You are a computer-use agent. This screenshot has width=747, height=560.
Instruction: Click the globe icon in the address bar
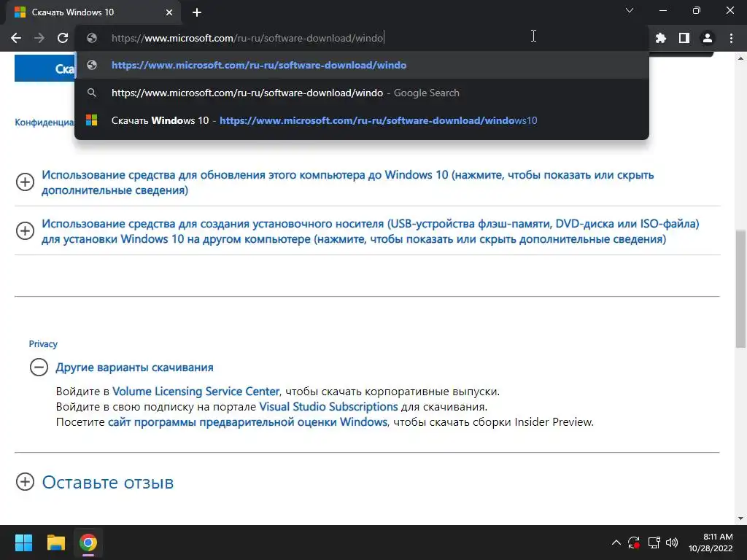pos(92,38)
